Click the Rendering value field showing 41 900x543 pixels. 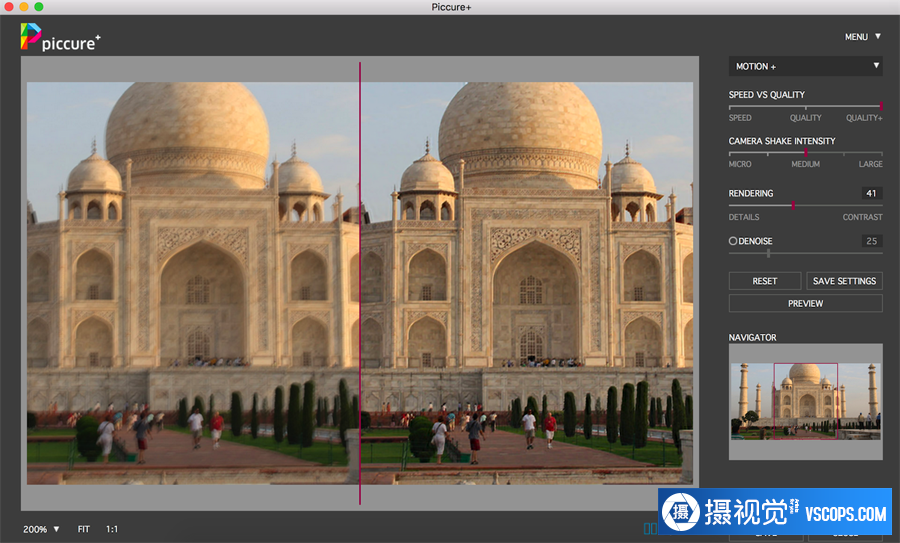click(x=871, y=193)
